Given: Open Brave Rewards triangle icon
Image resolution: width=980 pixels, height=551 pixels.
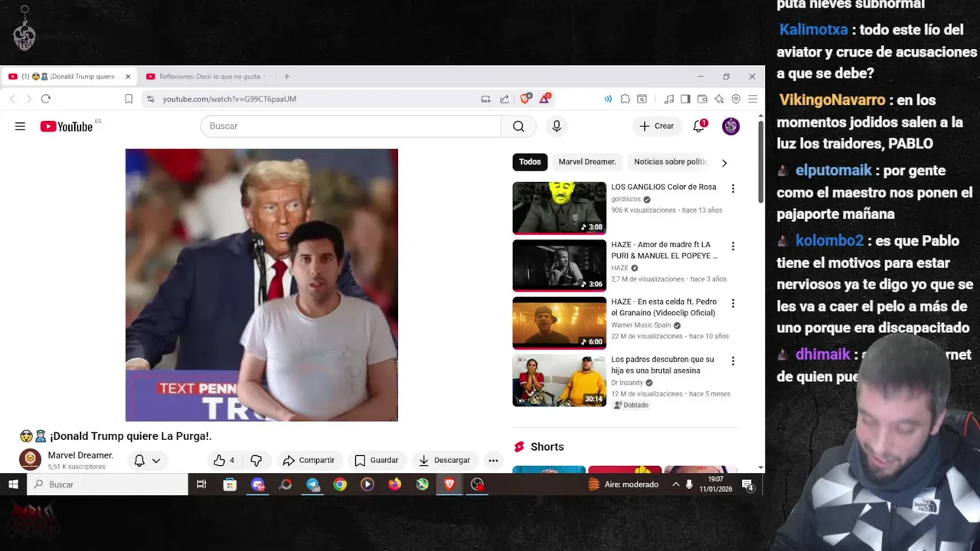Looking at the screenshot, I should click(544, 99).
